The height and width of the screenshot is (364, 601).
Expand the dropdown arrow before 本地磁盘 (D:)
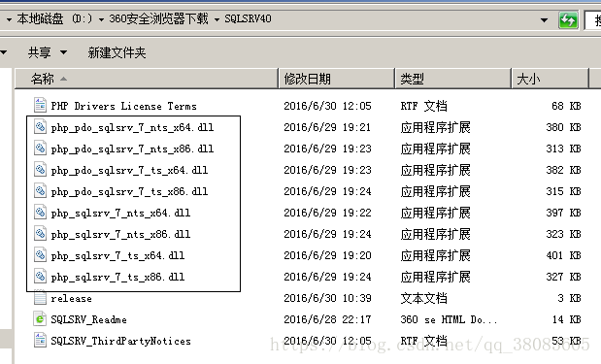pos(9,19)
